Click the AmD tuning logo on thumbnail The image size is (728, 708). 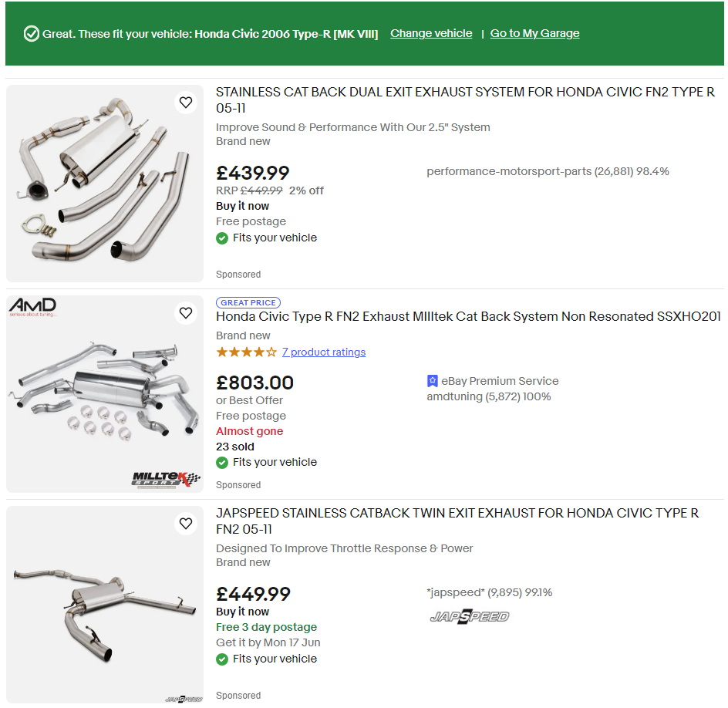coord(32,308)
